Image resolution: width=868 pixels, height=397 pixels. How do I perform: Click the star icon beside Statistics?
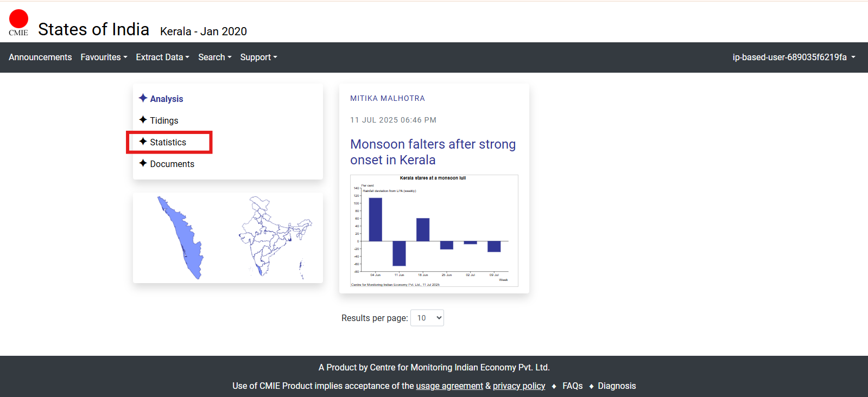(x=143, y=142)
